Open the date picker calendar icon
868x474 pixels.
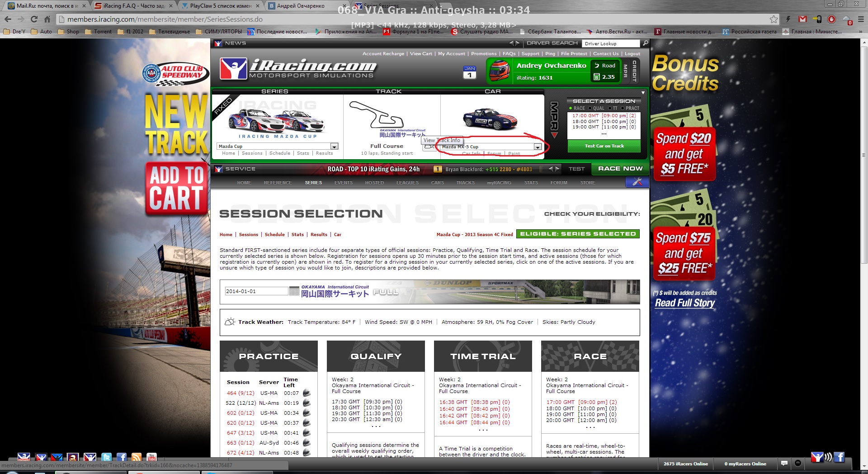pyautogui.click(x=294, y=291)
